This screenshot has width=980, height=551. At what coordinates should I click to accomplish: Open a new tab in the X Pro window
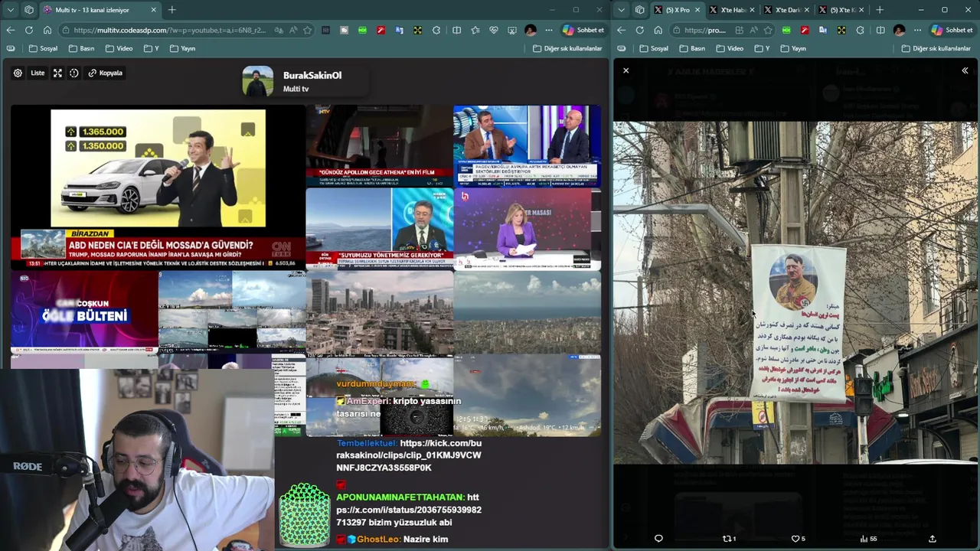click(880, 10)
